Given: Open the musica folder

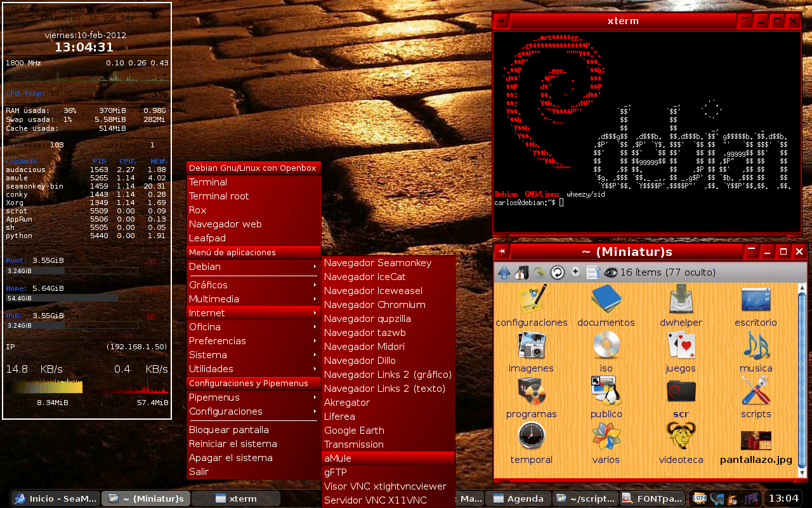Looking at the screenshot, I should 756,352.
